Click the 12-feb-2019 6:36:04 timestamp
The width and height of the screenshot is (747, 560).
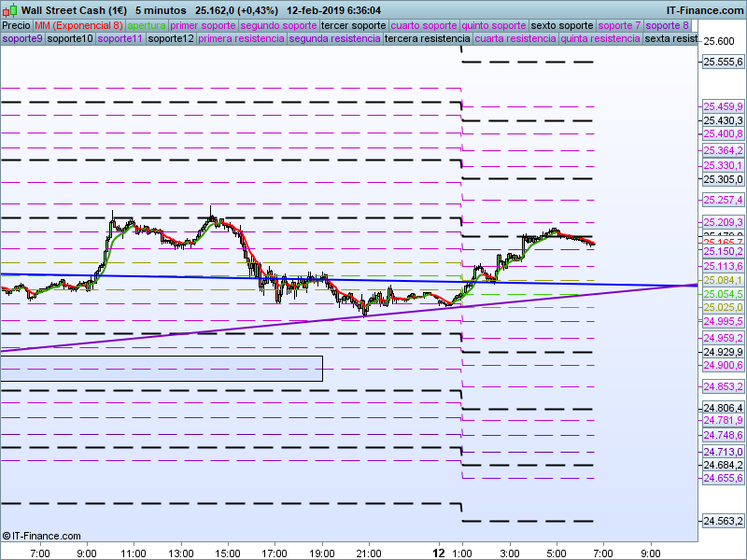click(x=334, y=10)
